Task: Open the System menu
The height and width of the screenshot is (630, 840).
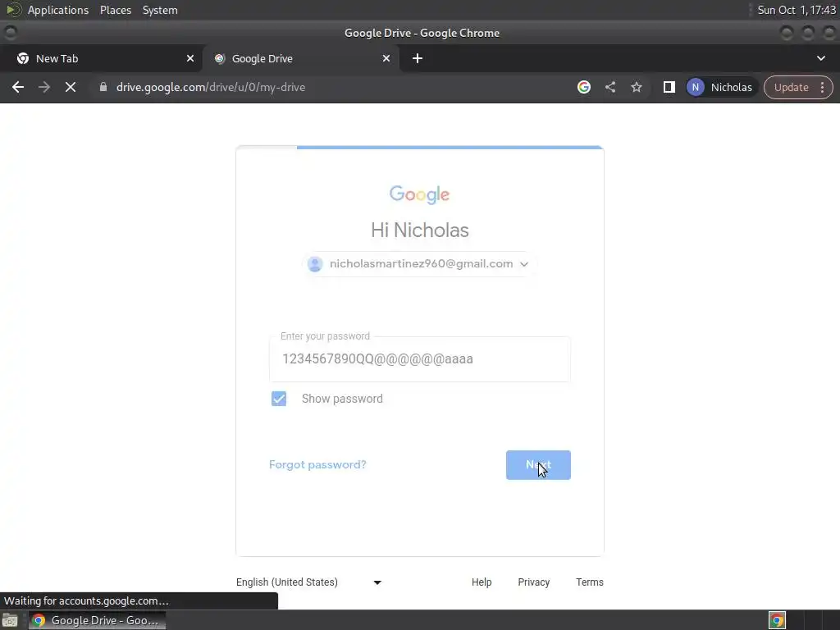Action: pos(160,10)
